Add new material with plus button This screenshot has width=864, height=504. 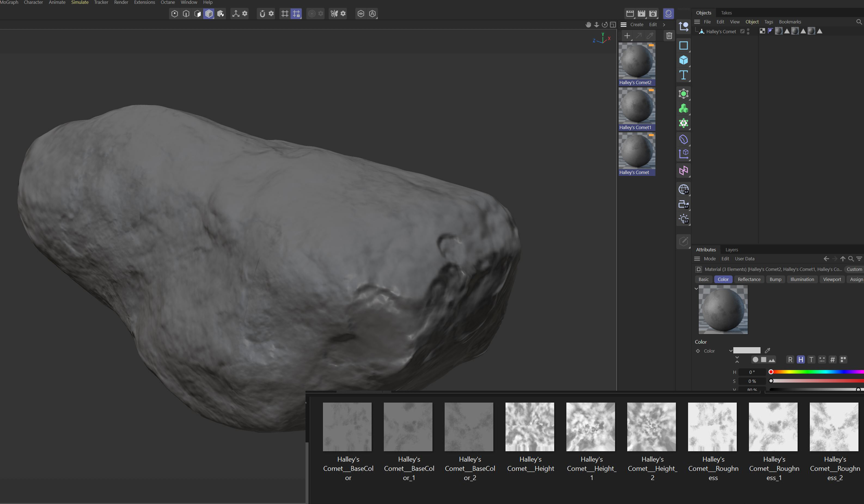click(627, 36)
